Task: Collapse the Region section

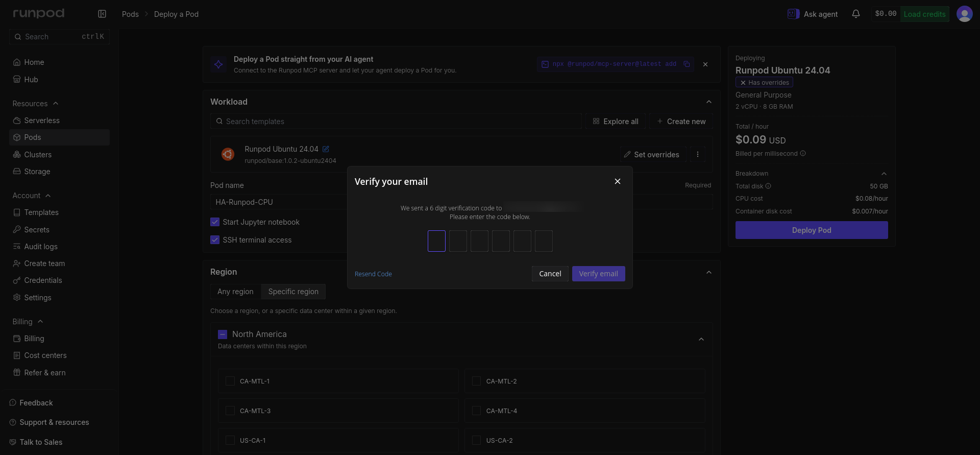Action: [x=709, y=272]
